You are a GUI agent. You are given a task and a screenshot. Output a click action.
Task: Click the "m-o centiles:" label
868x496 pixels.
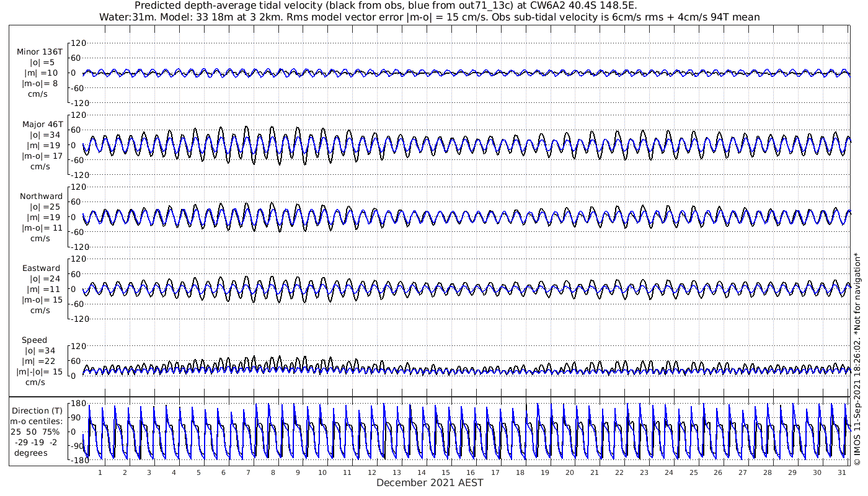coord(36,421)
